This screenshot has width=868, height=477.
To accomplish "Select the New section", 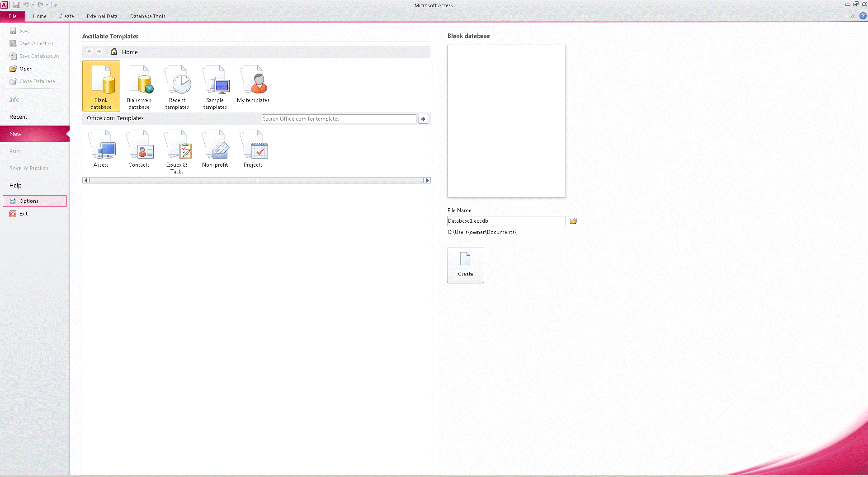I will (35, 134).
